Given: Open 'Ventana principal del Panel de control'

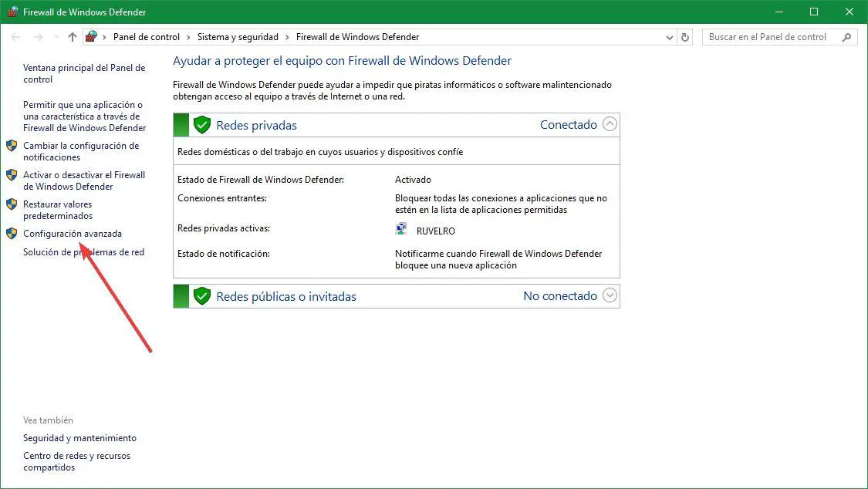Looking at the screenshot, I should [x=84, y=73].
